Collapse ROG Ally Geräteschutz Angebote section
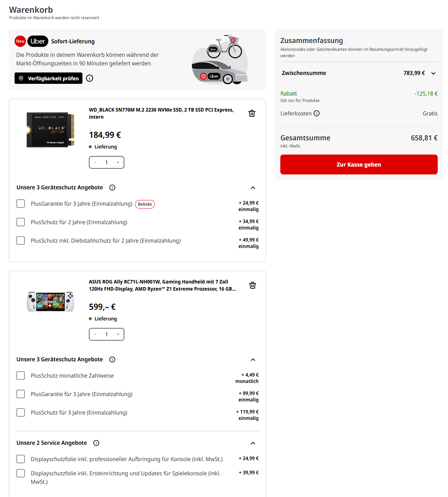Viewport: 448px width, 497px height. (x=253, y=360)
